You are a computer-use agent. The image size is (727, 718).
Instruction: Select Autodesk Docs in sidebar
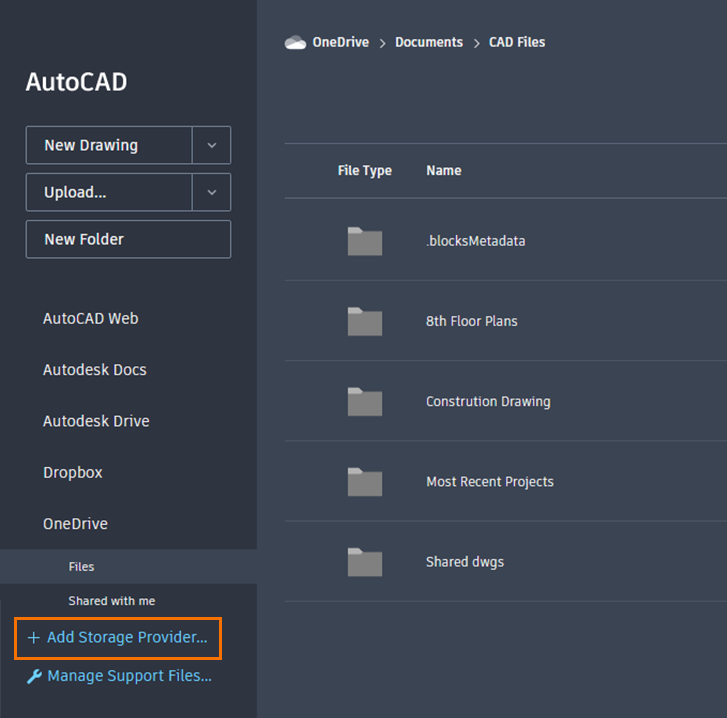[95, 370]
